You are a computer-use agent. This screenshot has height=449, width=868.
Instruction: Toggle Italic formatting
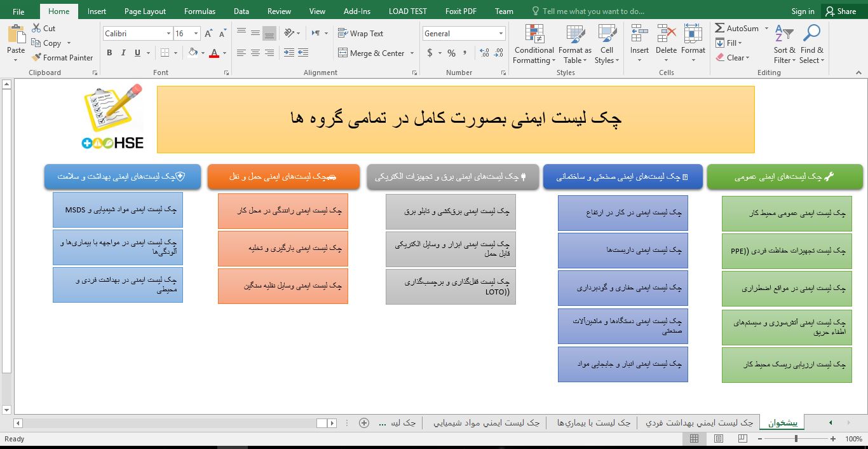click(123, 53)
